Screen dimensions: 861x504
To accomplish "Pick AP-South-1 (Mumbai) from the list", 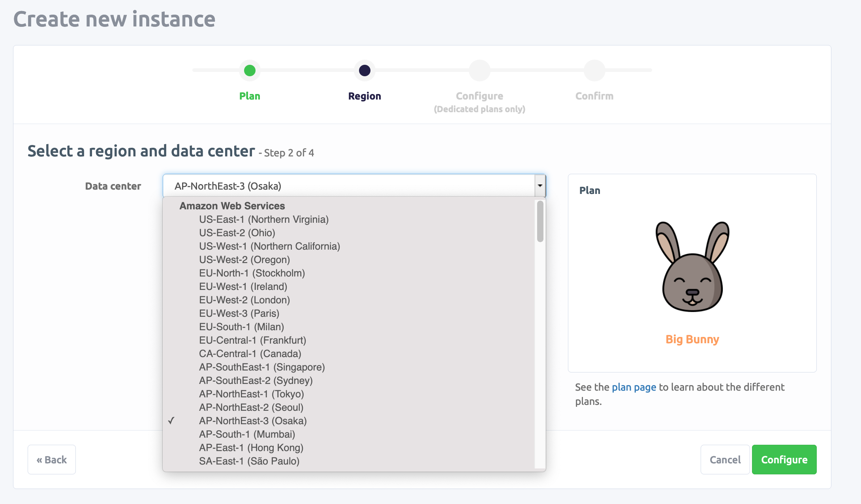I will 247,434.
